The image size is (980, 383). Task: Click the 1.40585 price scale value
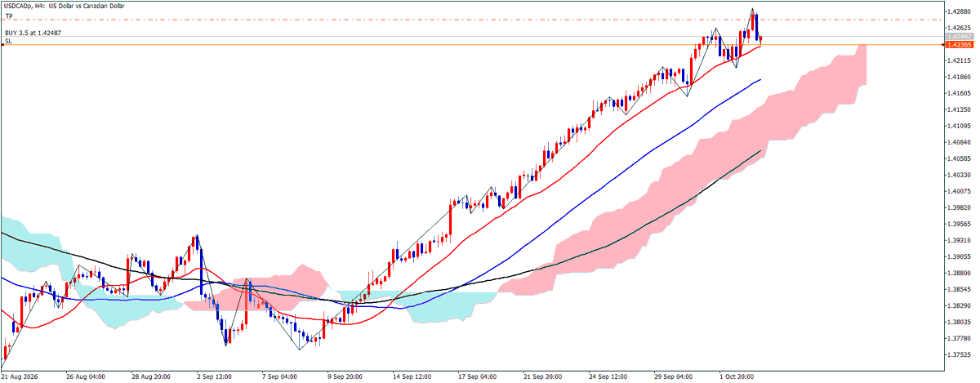point(960,158)
